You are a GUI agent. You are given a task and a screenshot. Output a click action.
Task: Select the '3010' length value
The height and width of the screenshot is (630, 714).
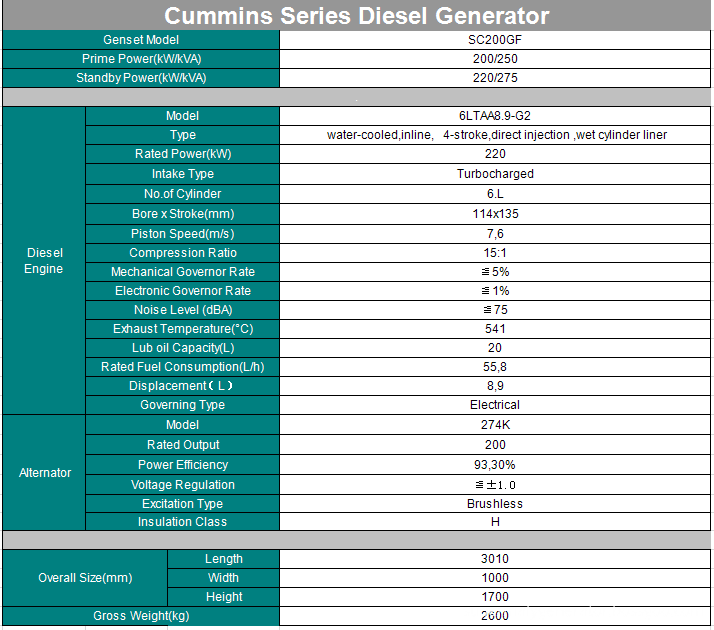[495, 559]
